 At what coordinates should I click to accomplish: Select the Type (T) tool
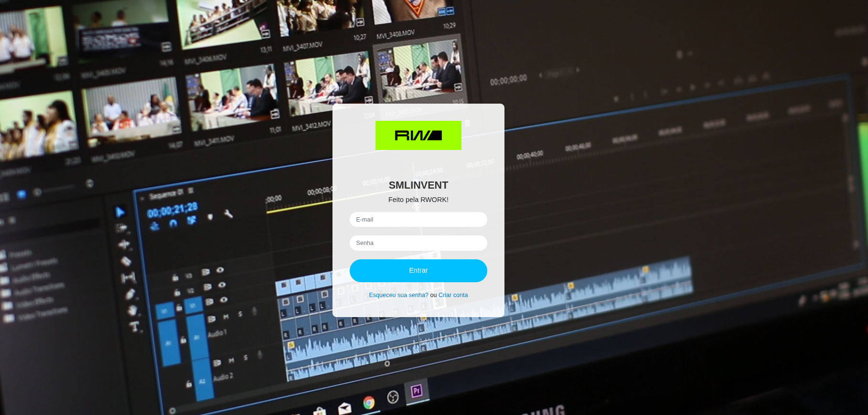tap(134, 327)
